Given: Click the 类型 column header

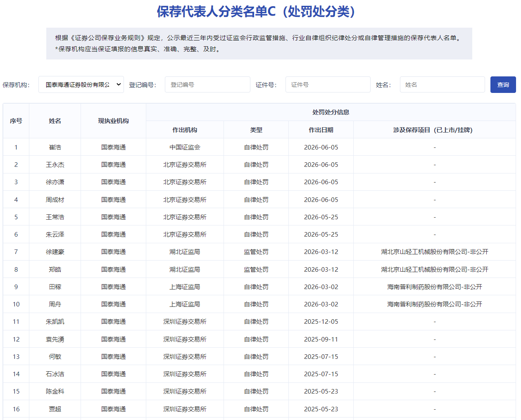Looking at the screenshot, I should tap(256, 130).
